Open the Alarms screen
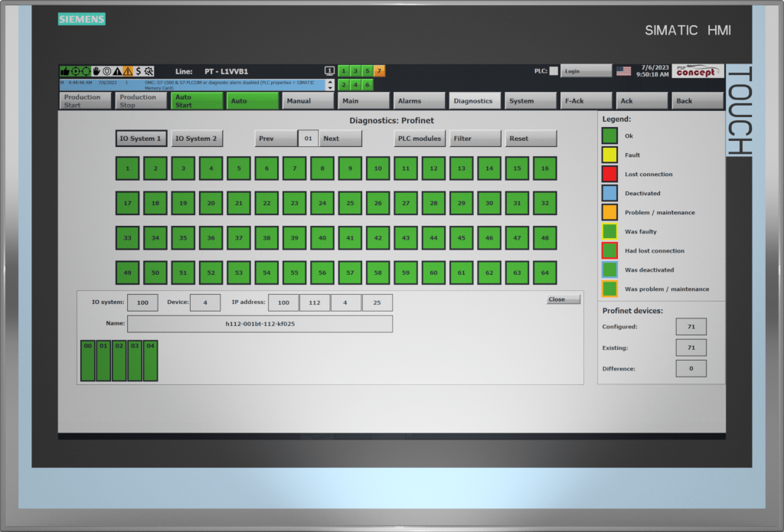 coord(420,101)
